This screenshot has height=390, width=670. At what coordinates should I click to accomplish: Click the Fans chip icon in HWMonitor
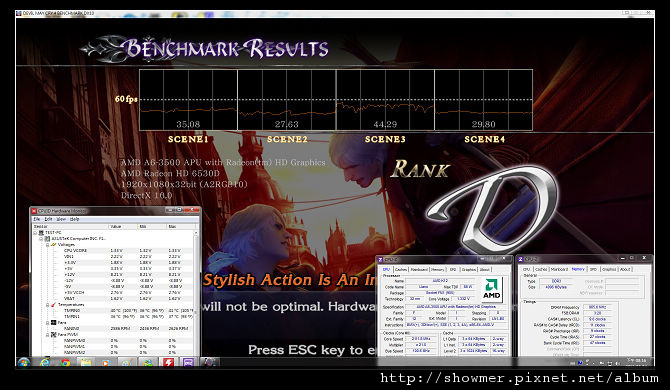click(54, 323)
